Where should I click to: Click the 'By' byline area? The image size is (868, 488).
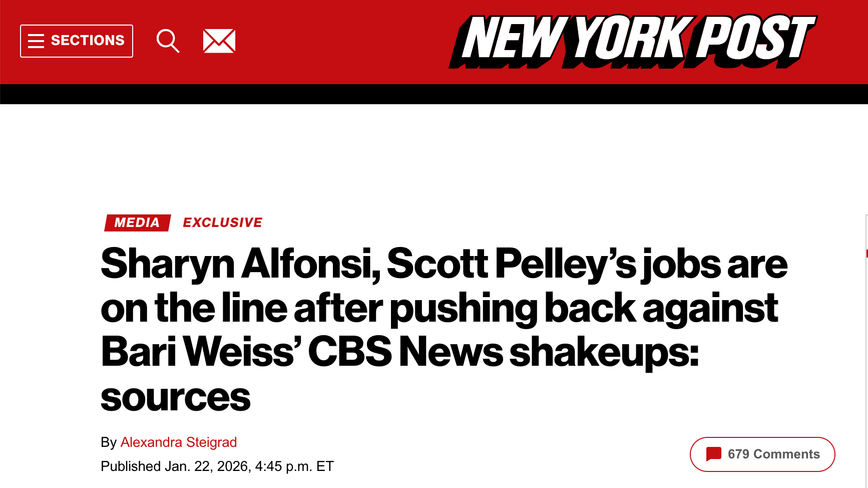[108, 442]
